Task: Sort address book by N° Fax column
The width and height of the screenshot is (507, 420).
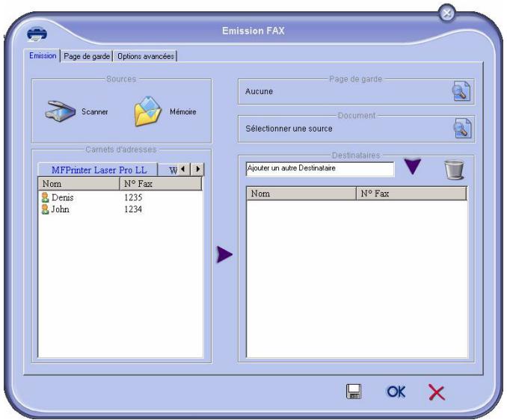Action: point(161,184)
